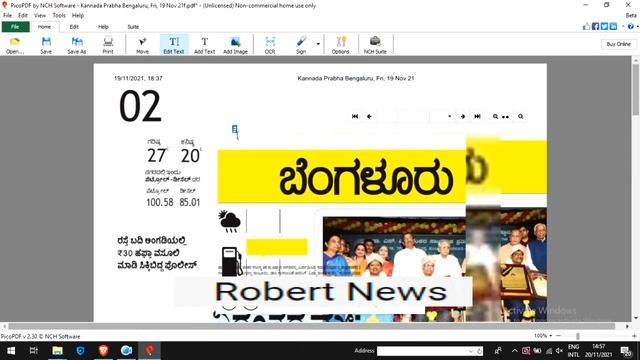Image resolution: width=640 pixels, height=360 pixels.
Task: Select the Add Image tool
Action: click(x=236, y=45)
